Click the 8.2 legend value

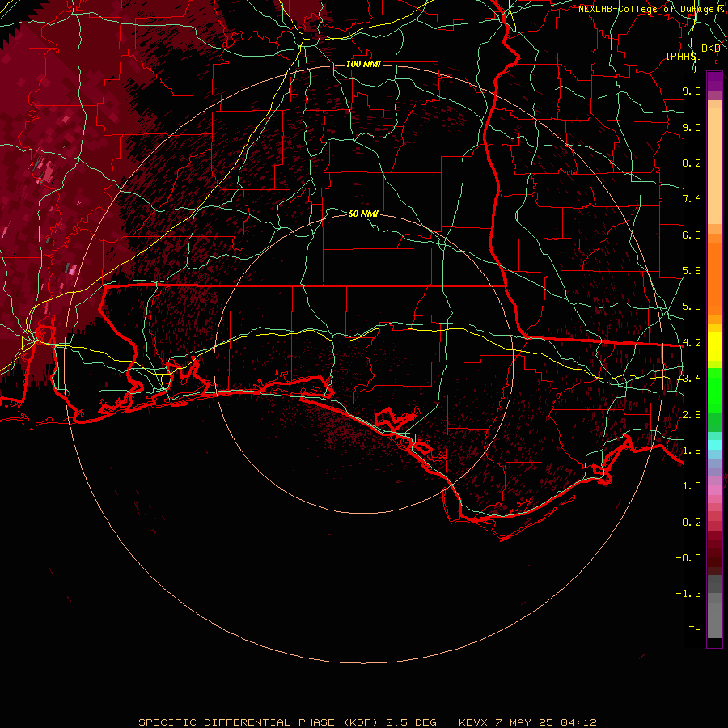tap(692, 163)
